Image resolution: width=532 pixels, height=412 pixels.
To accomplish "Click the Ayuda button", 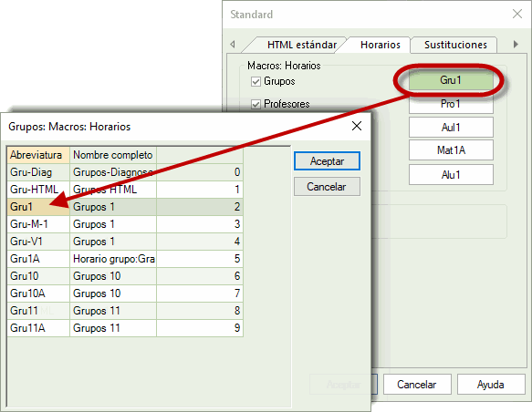I will (x=491, y=385).
